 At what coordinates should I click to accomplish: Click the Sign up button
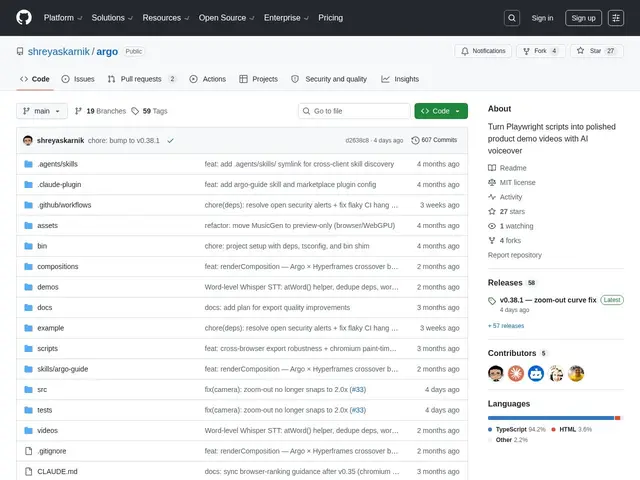point(583,18)
